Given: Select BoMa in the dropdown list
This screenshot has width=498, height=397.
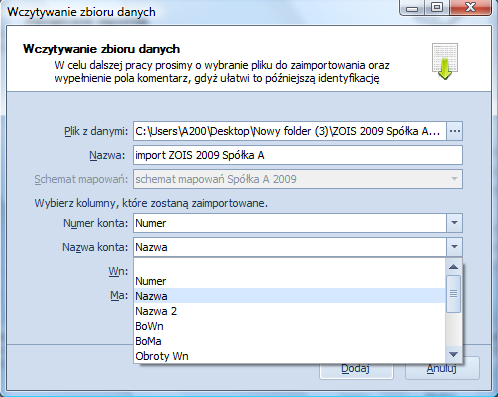Looking at the screenshot, I should [289, 341].
